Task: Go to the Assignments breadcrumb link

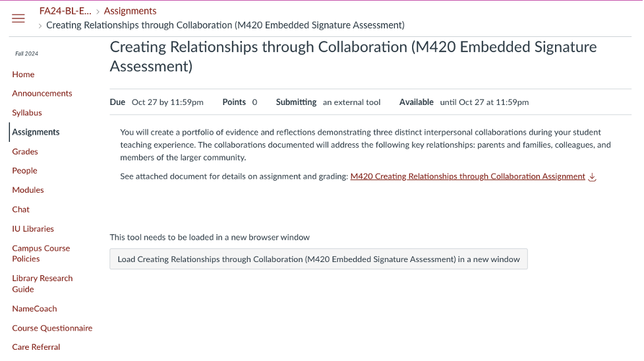Action: click(x=130, y=11)
